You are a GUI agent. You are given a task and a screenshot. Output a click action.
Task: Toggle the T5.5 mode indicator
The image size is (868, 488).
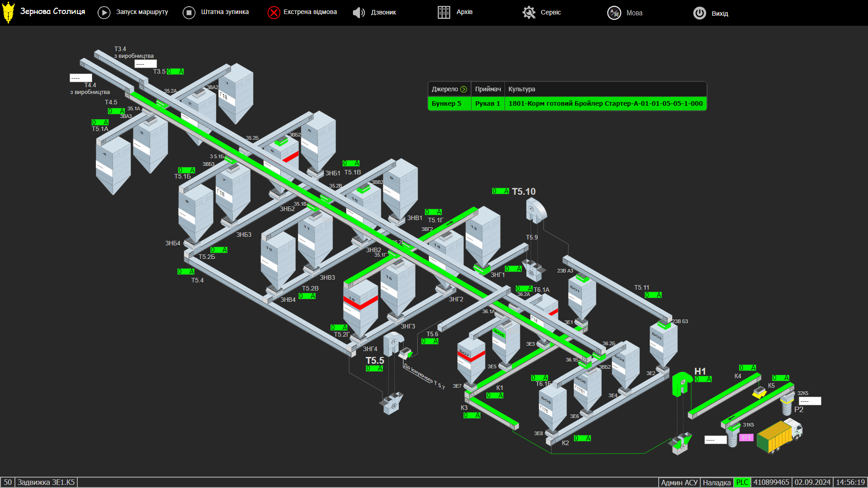click(x=374, y=369)
